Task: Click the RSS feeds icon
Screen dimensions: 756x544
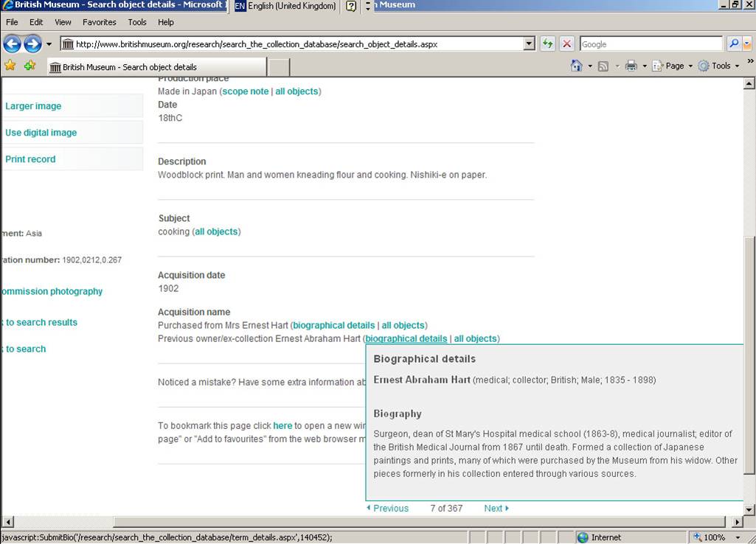Action: 603,66
